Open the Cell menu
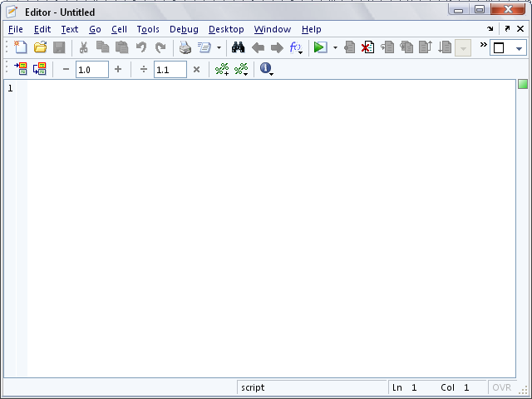Viewport: 532px width, 399px height. (x=119, y=29)
